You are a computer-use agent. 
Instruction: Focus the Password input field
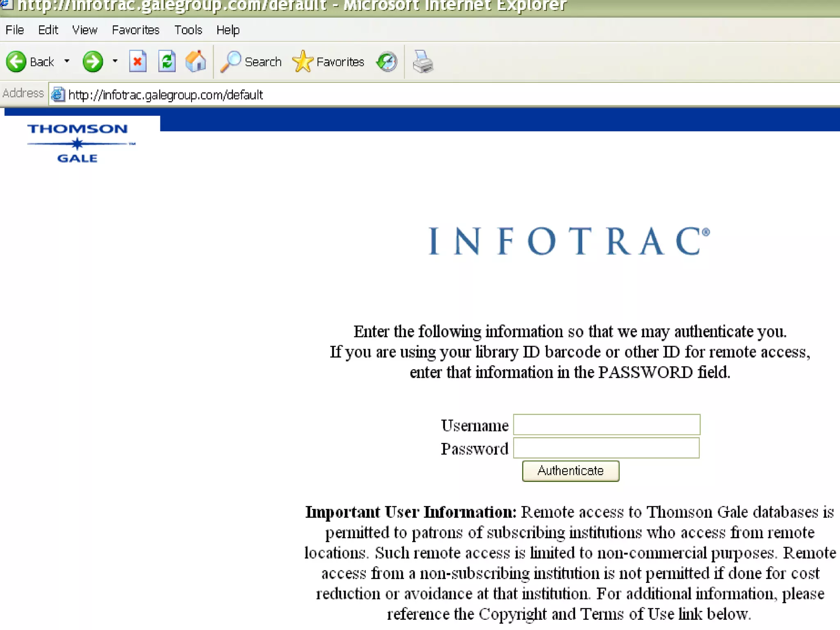606,448
